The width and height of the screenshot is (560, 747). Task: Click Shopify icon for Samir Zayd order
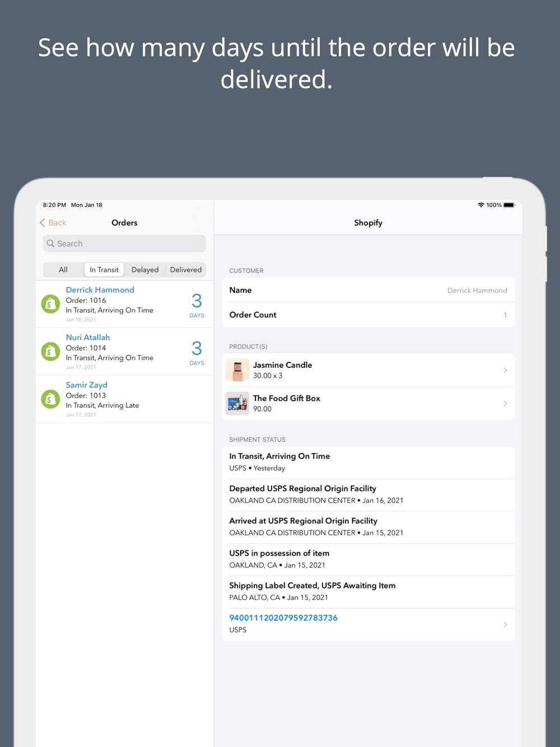(x=50, y=399)
